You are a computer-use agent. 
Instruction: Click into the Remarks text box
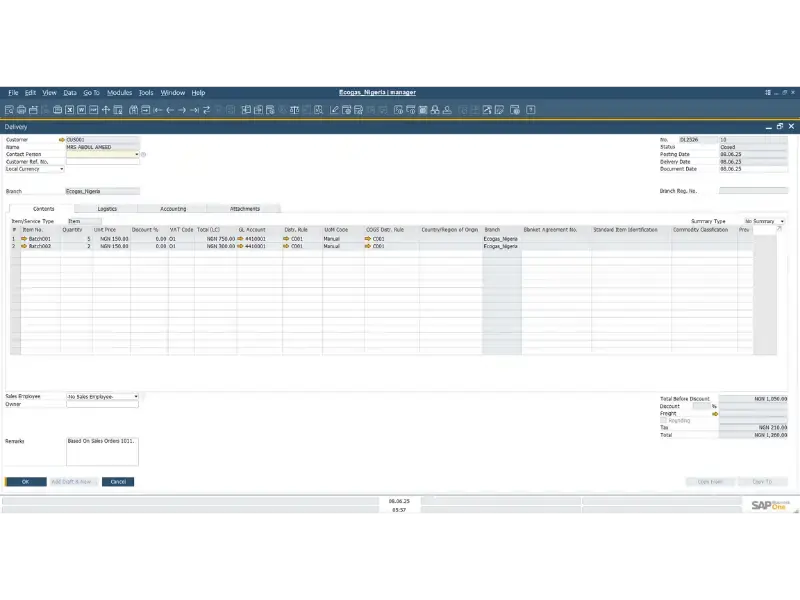(102, 451)
